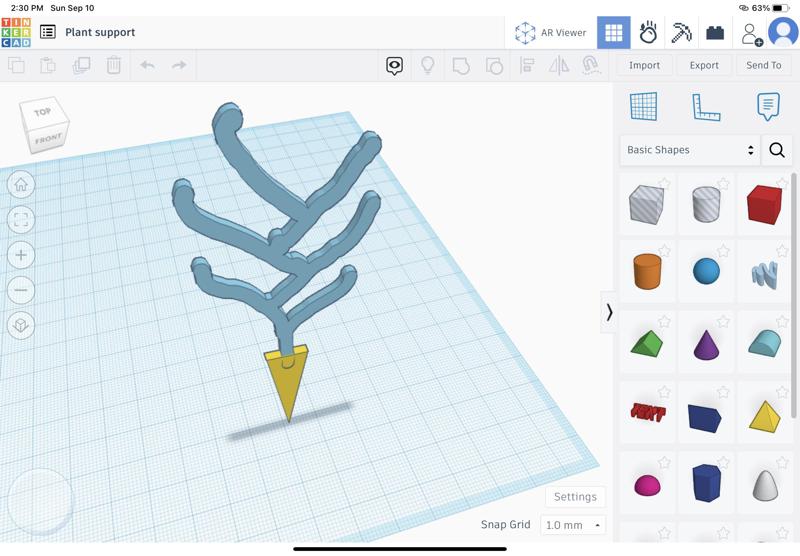Invite collaborators with add-person icon
This screenshot has width=800, height=556.
tap(751, 34)
